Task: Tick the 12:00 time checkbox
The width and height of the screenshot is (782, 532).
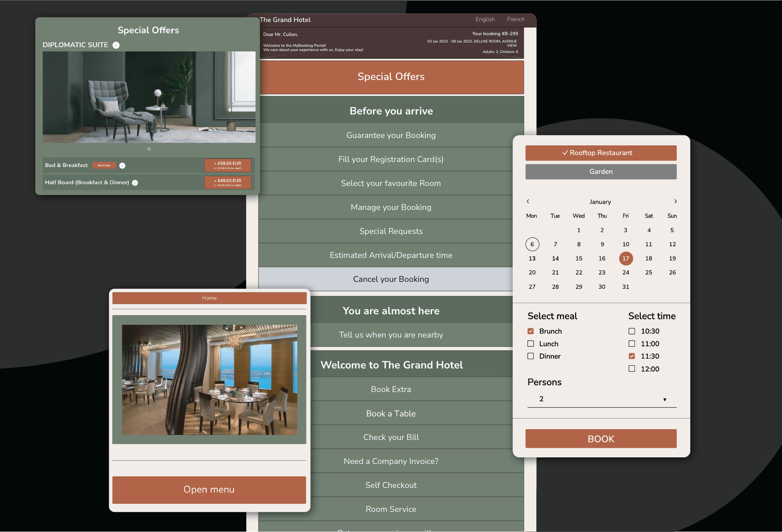Action: point(631,369)
